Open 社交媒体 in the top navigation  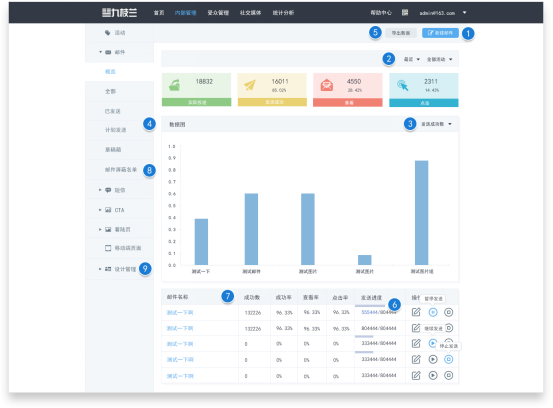click(250, 13)
